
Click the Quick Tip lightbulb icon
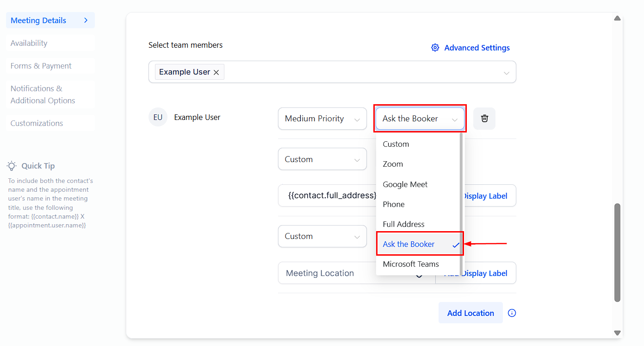tap(12, 166)
